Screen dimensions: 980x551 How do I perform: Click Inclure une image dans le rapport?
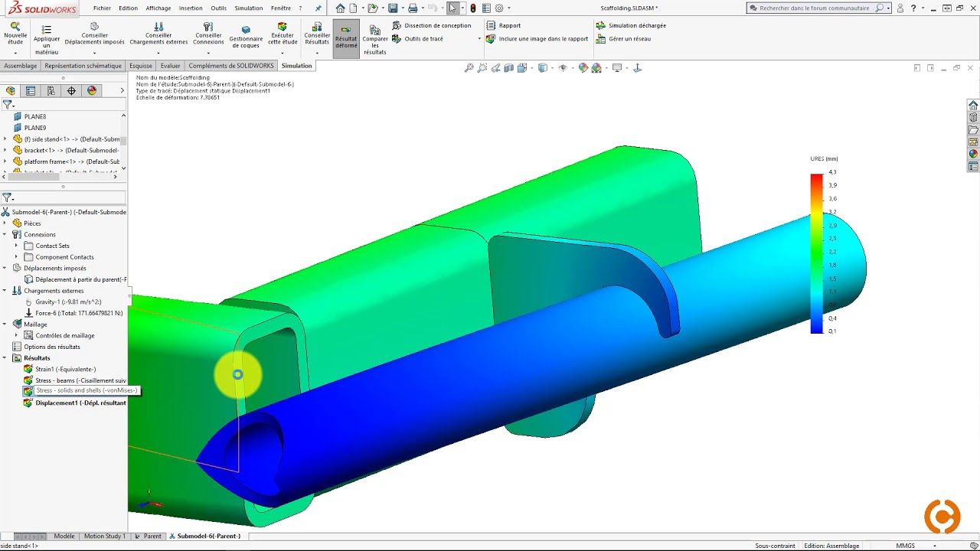(x=537, y=38)
